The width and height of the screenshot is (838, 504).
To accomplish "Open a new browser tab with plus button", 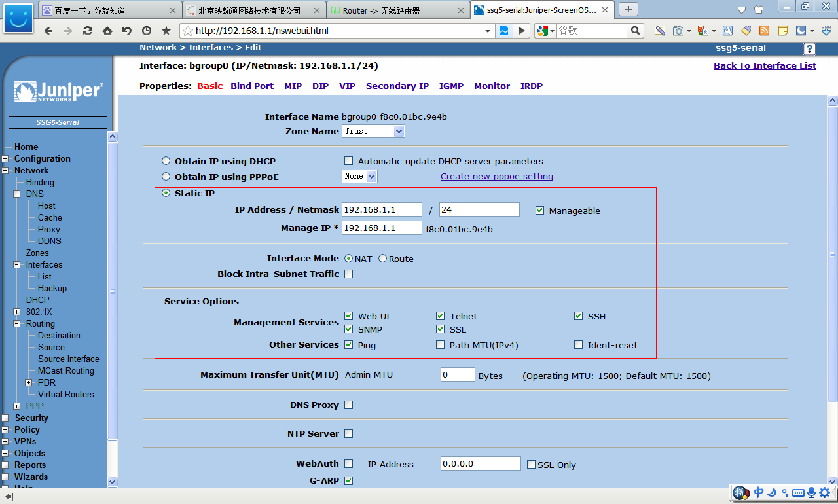I will point(628,9).
